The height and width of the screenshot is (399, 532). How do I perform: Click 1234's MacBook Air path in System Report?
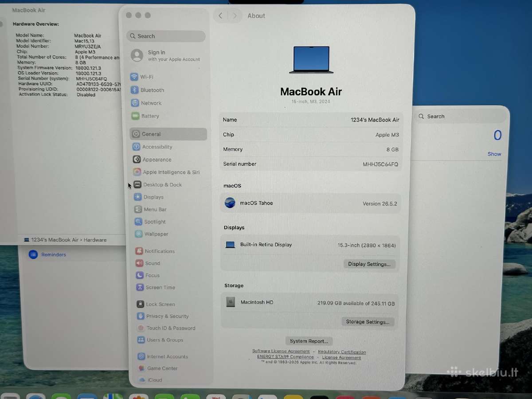[x=55, y=240]
